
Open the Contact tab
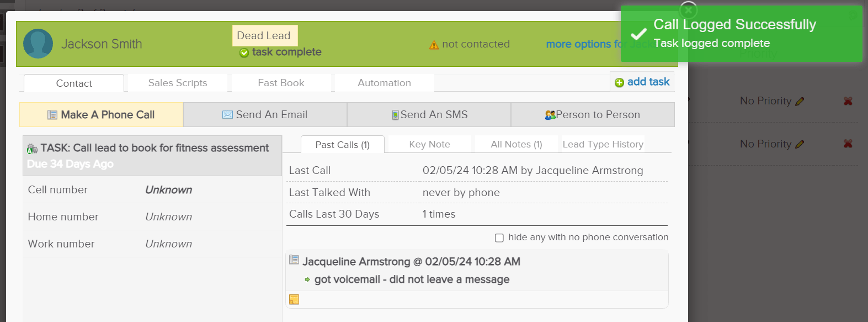(x=74, y=83)
